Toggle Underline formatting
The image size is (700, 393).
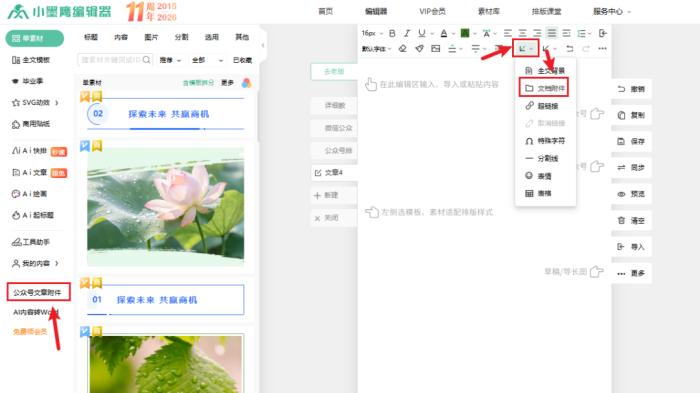tap(421, 33)
